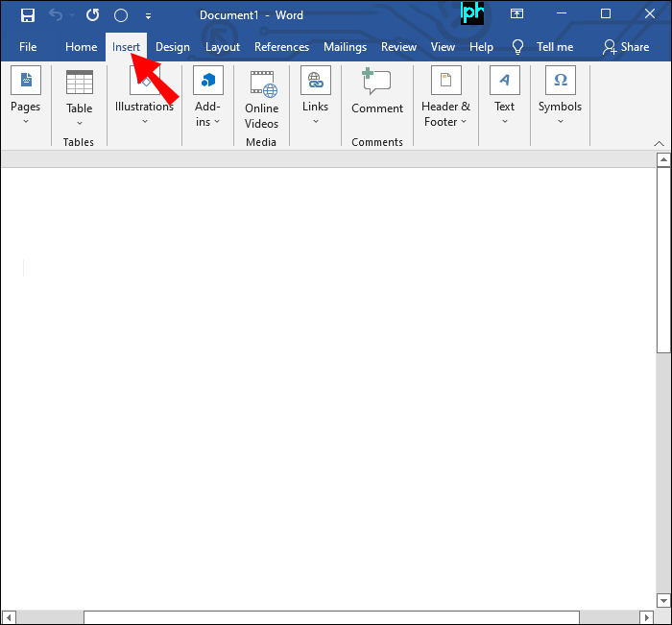This screenshot has width=672, height=625.
Task: Click the Ribbon Display Options icon
Action: tap(516, 14)
